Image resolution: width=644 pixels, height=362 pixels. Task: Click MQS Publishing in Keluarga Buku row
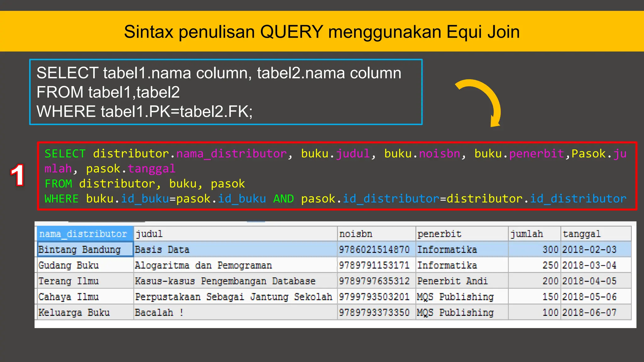[462, 312]
